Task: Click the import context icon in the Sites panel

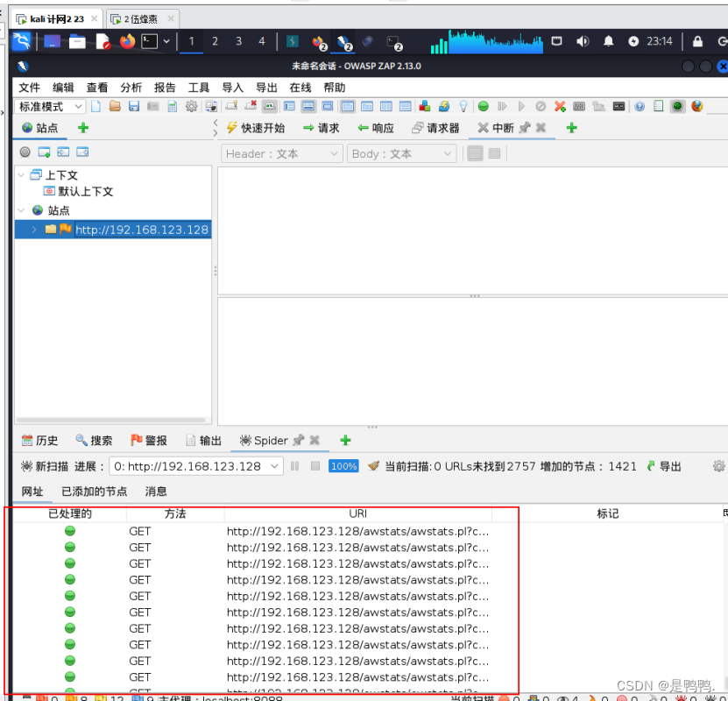Action: click(63, 152)
